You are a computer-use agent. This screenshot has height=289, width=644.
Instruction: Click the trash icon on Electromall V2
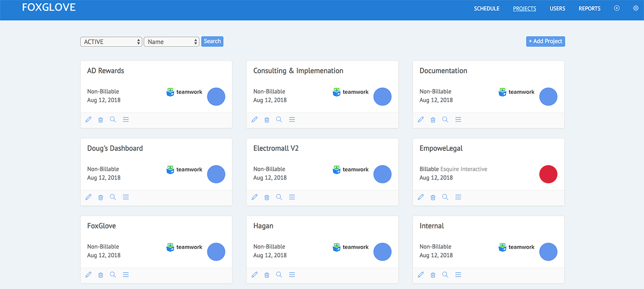click(x=267, y=197)
